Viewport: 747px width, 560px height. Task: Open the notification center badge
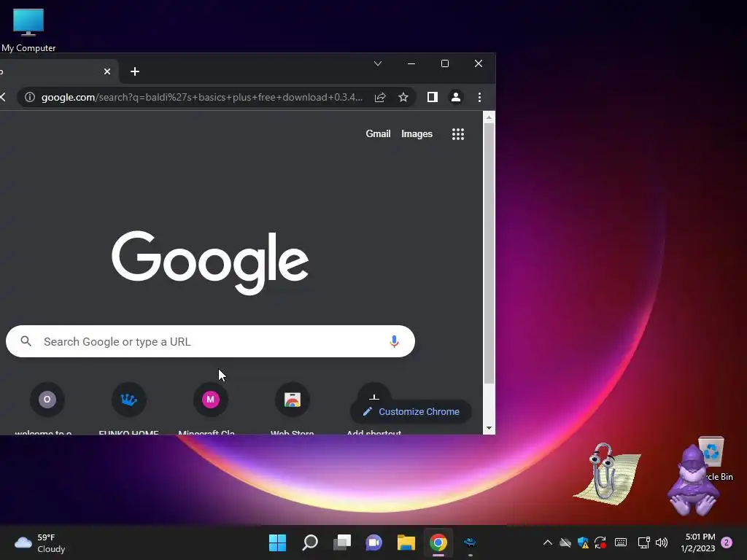click(x=727, y=542)
